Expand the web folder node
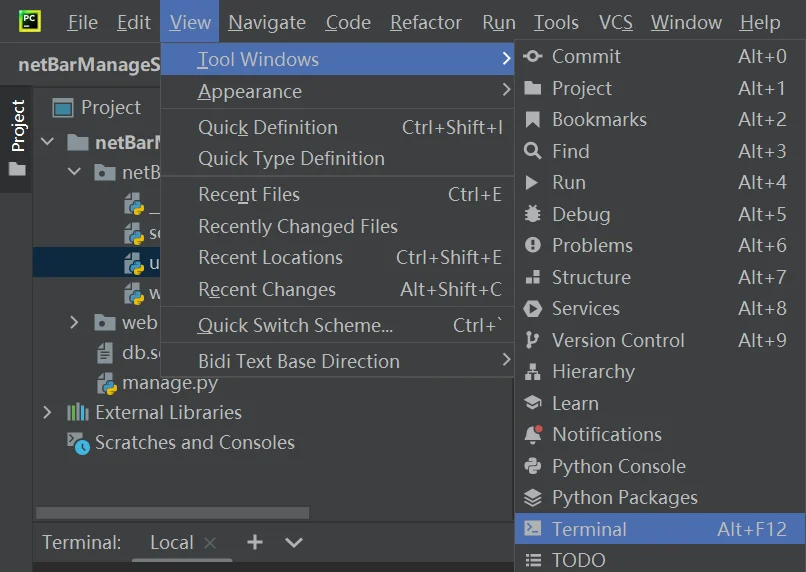Screen dimensions: 806x572 [74, 322]
